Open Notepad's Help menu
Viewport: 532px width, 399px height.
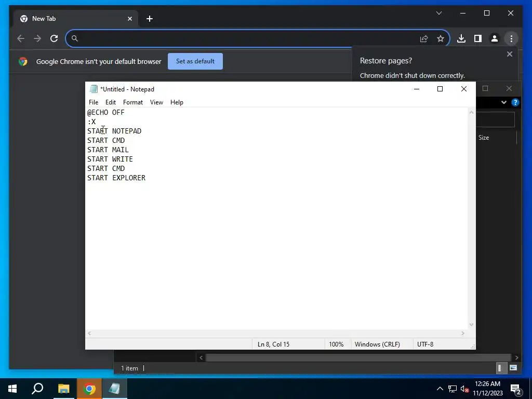coord(177,102)
